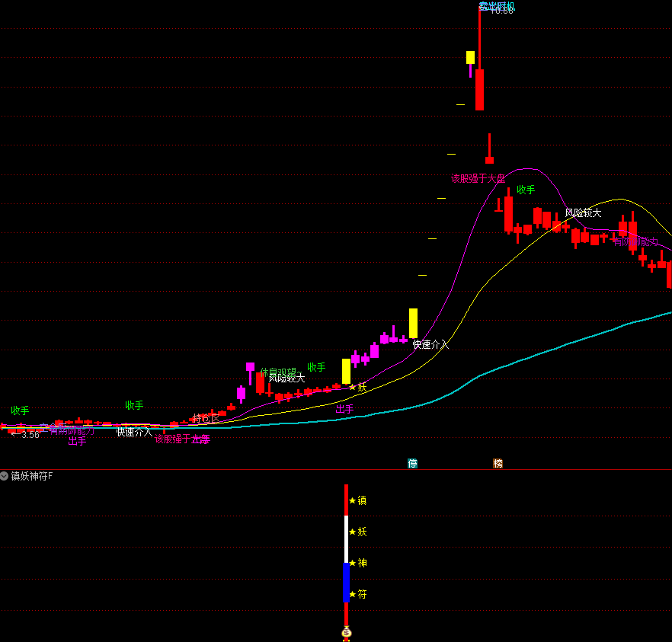Click the 休息观望 green signal label
This screenshot has width=672, height=642.
[277, 372]
